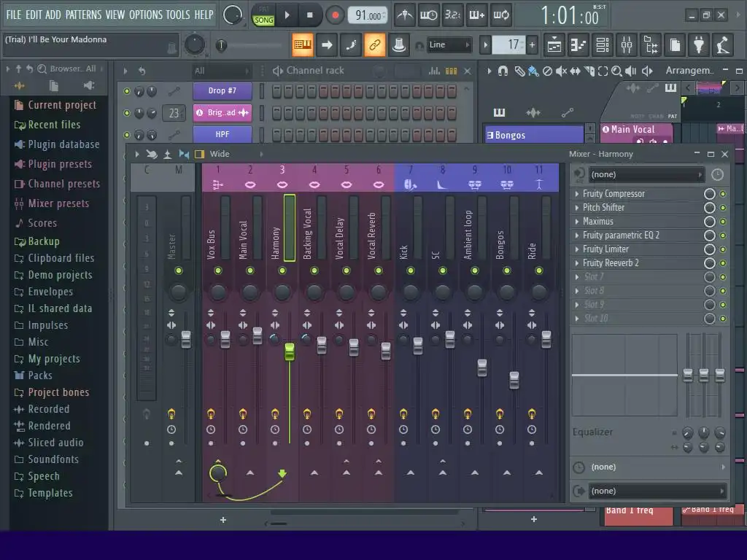Open mixer input (none) dropdown at top
Viewport: 747px width, 560px height.
[646, 175]
